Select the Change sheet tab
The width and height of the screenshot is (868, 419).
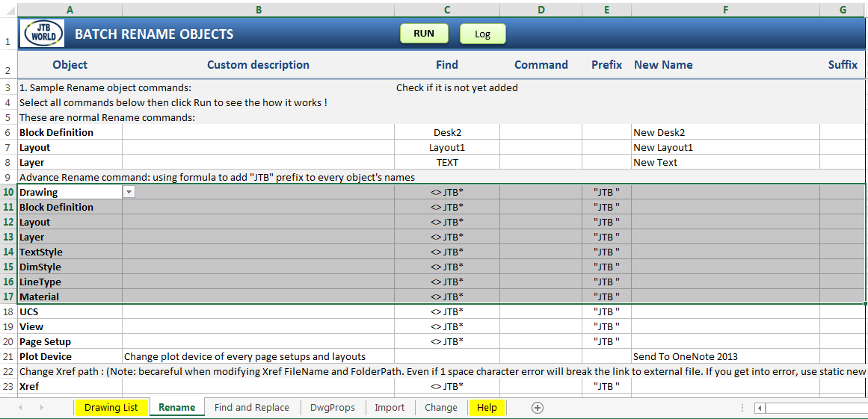[441, 407]
